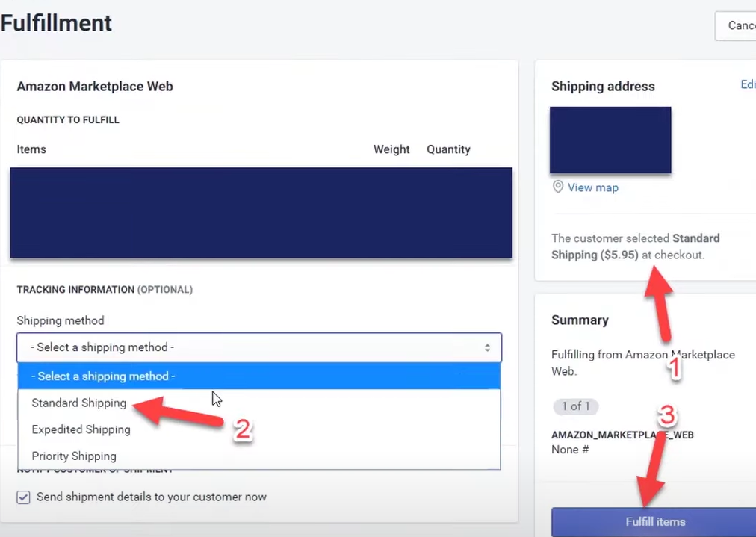Click the Weight column header
Screen dimensions: 756x537
(x=391, y=149)
